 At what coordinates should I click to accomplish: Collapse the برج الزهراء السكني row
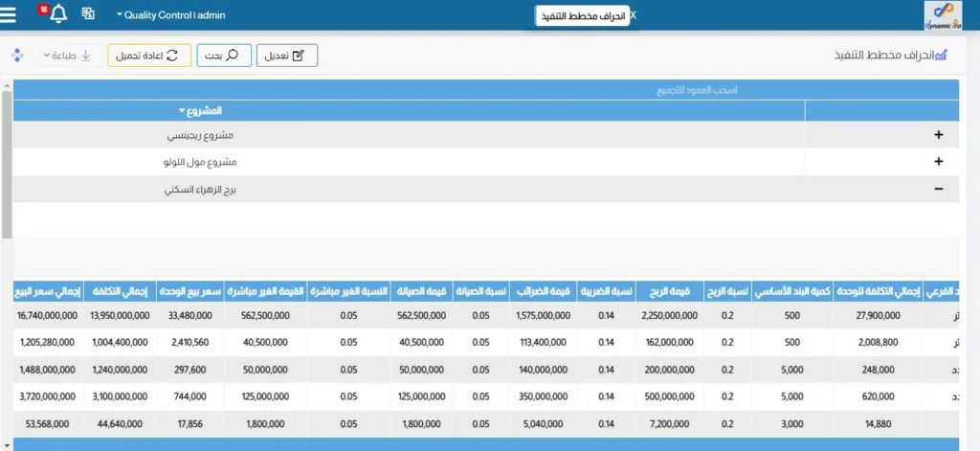tap(938, 190)
